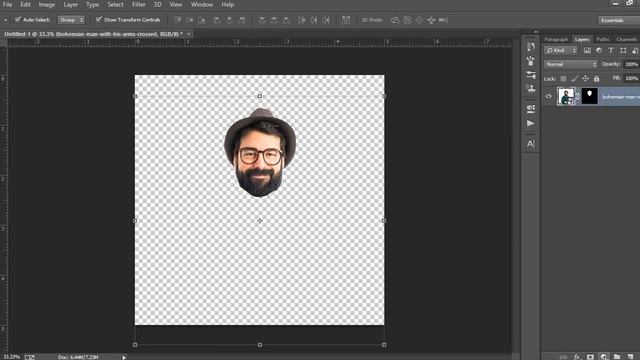Align top edges icon in options bar
The height and width of the screenshot is (360, 640).
[x=178, y=20]
